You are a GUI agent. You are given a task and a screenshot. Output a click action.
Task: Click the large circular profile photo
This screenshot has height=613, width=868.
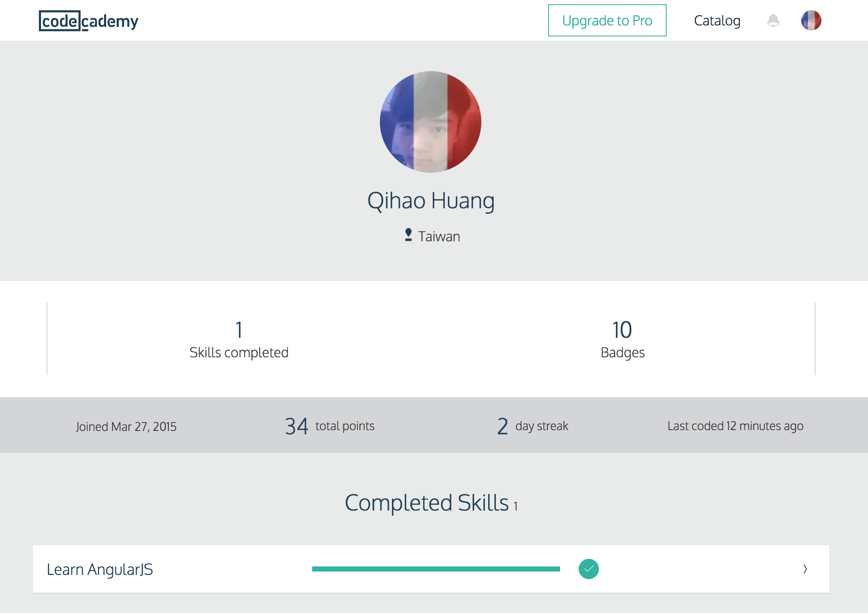431,122
